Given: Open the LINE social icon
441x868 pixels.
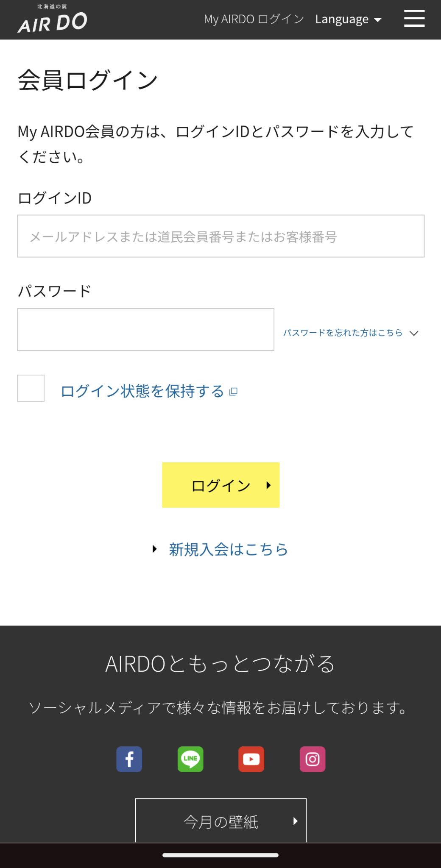Looking at the screenshot, I should click(x=190, y=759).
